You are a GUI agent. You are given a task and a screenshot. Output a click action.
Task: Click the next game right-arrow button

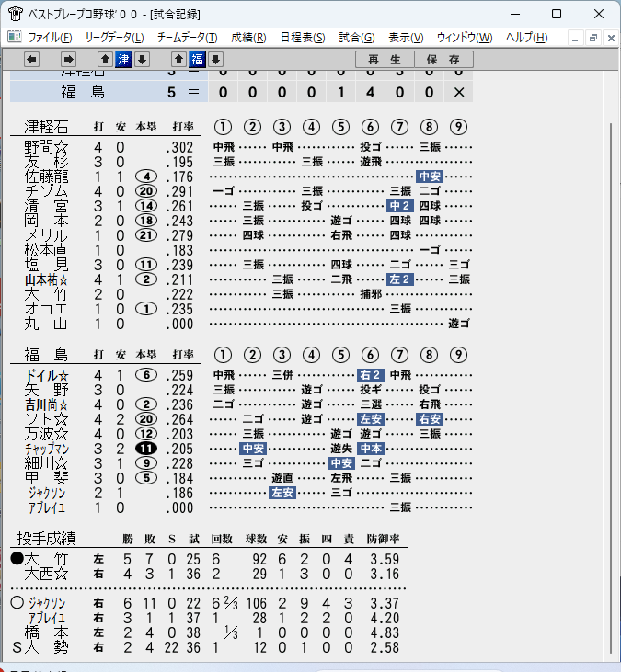pyautogui.click(x=68, y=59)
